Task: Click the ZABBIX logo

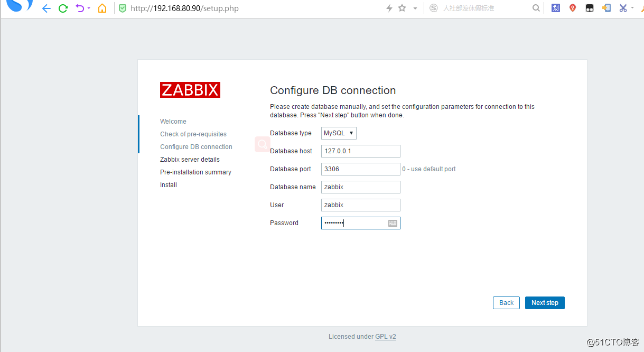Action: (190, 90)
